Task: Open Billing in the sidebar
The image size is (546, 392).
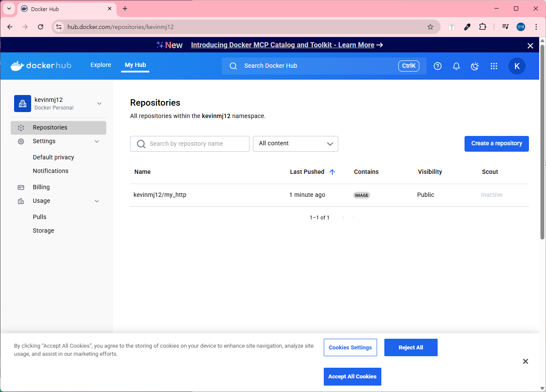Action: point(41,187)
